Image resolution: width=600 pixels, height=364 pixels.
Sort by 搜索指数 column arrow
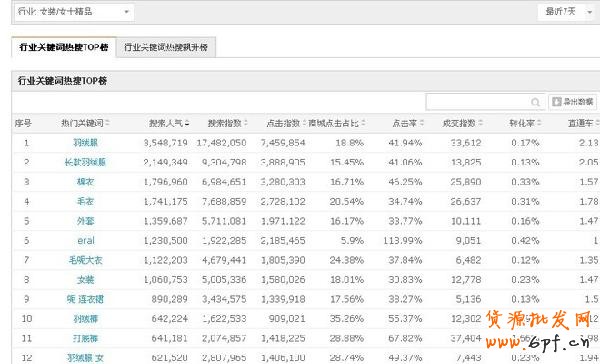246,123
